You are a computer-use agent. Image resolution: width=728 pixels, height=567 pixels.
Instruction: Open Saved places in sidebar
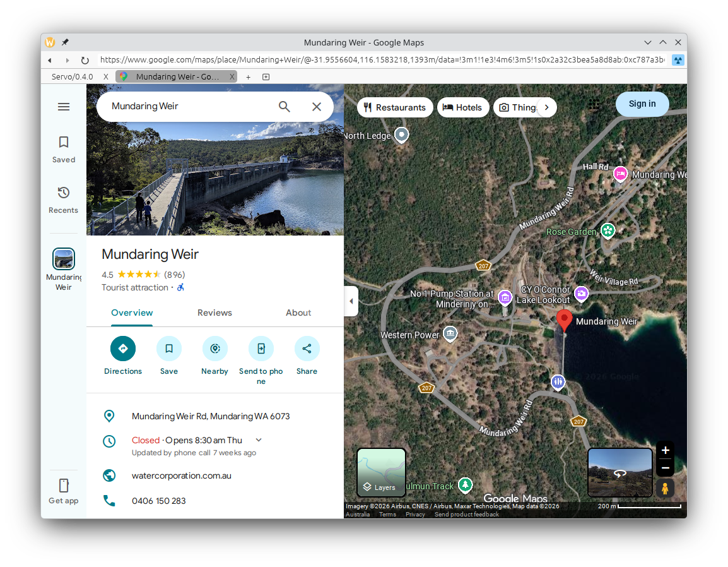click(64, 150)
